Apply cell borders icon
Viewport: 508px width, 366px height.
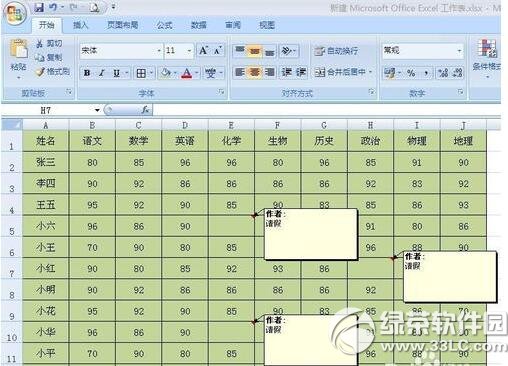pos(141,73)
